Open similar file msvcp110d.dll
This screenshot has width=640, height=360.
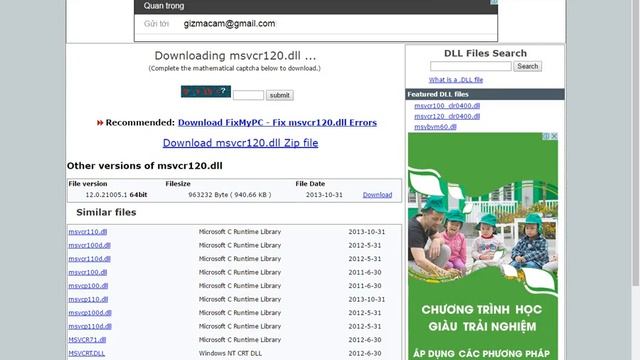pos(90,326)
